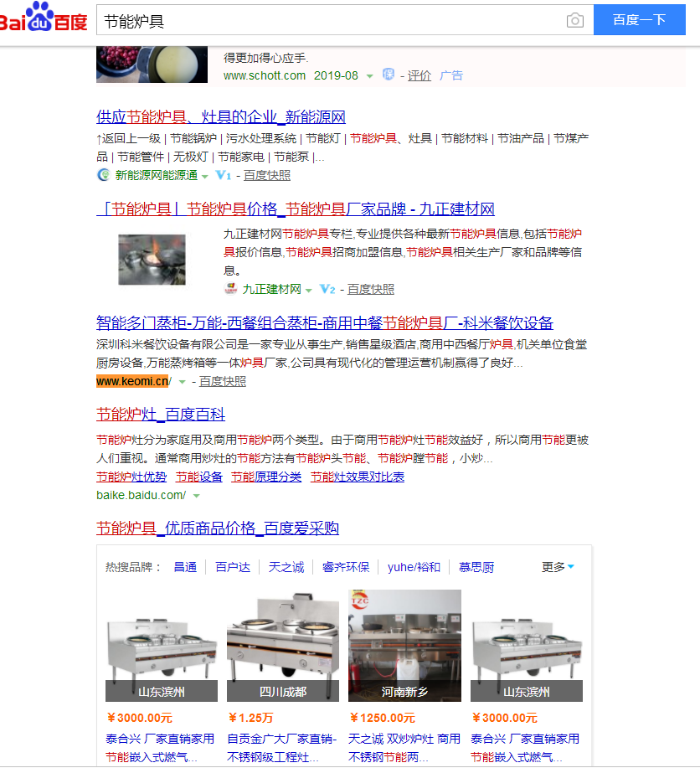Open camera image search icon
Screen dimensions: 700x768
coord(575,20)
